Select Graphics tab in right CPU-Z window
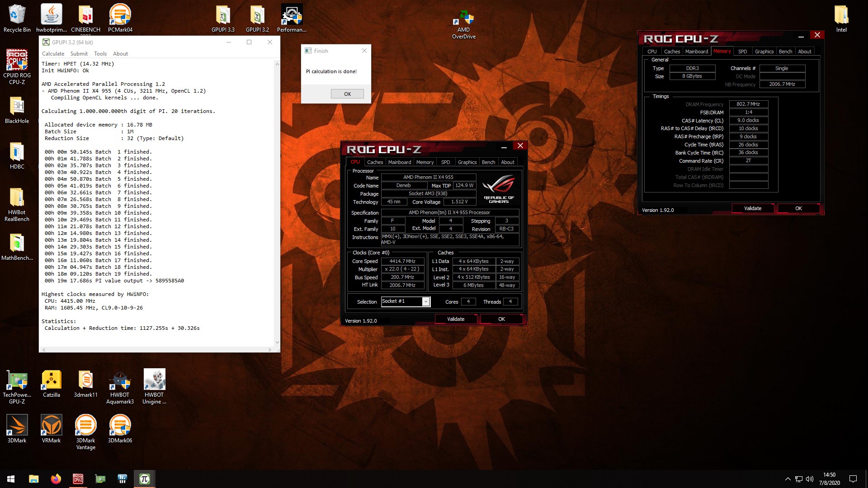This screenshot has height=488, width=868. coord(764,52)
